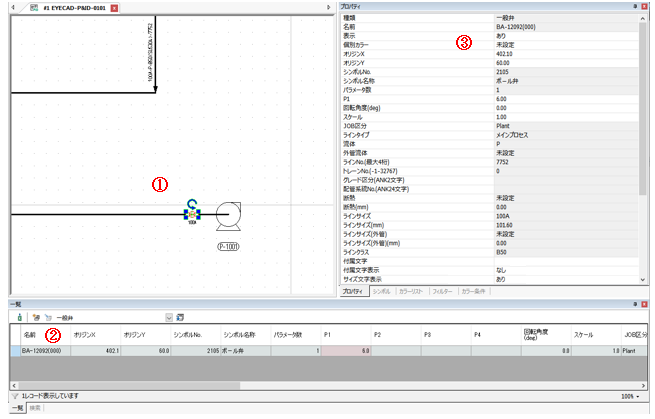
Task: Click the add-filter icon in list toolbar
Action: coord(36,317)
